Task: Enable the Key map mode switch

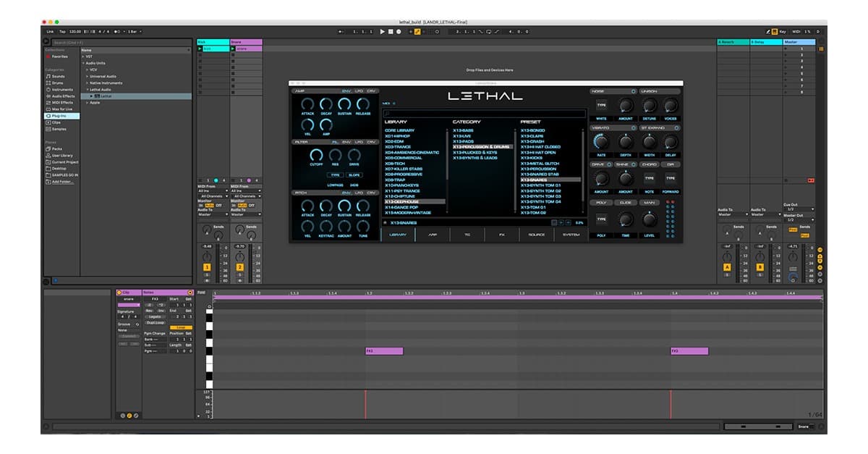Action: [780, 32]
